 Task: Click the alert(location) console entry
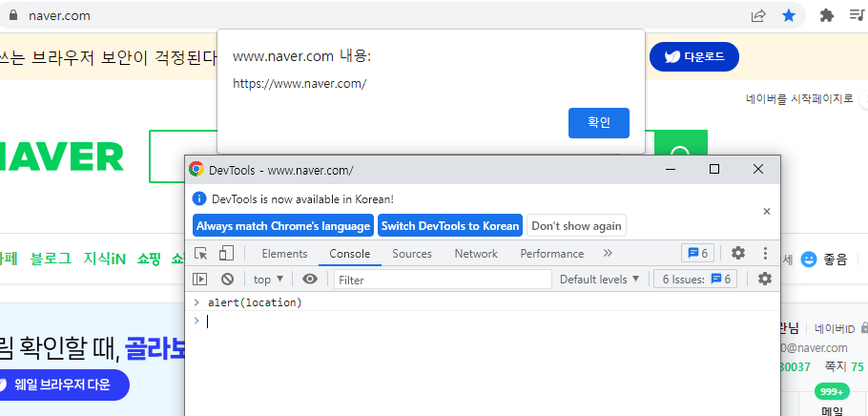click(256, 303)
